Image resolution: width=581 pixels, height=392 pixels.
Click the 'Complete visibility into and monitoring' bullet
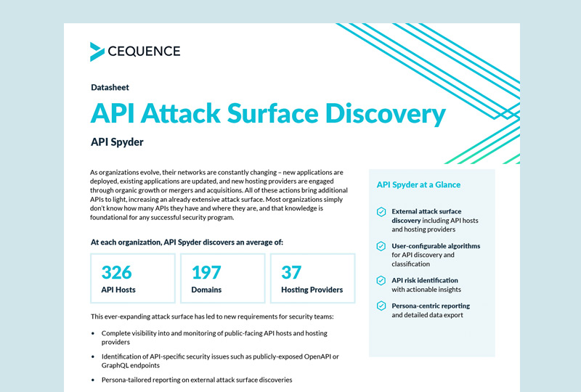tap(214, 338)
